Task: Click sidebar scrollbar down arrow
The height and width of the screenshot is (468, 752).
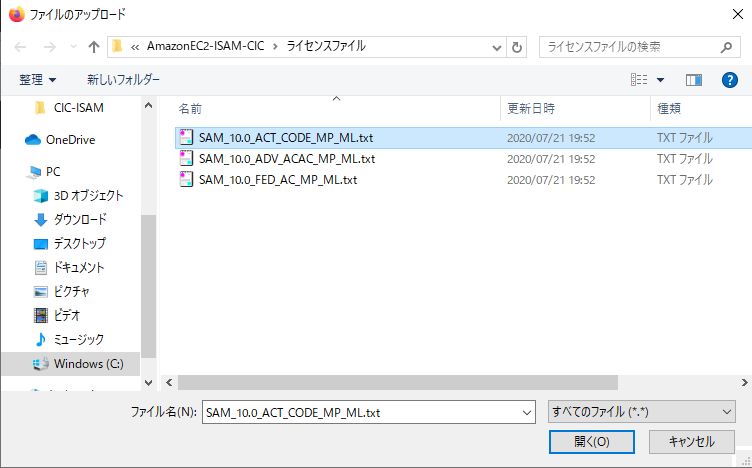Action: point(148,383)
